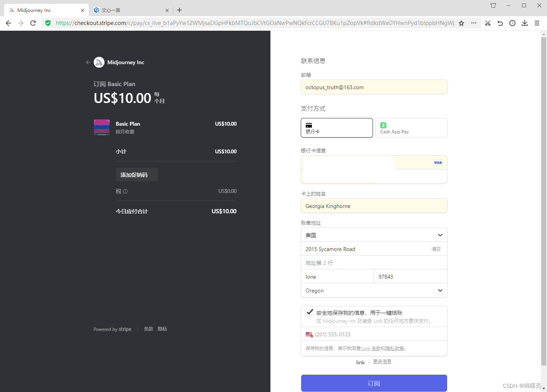Click the 添加促销码 button
This screenshot has width=547, height=392.
click(137, 174)
